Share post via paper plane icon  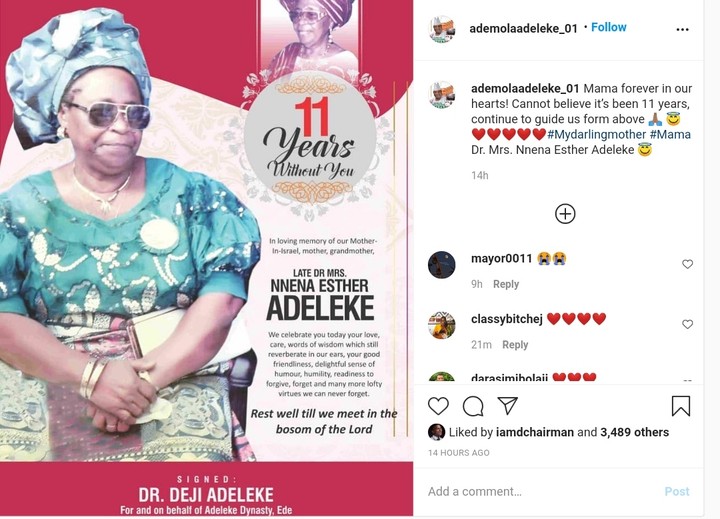[508, 406]
